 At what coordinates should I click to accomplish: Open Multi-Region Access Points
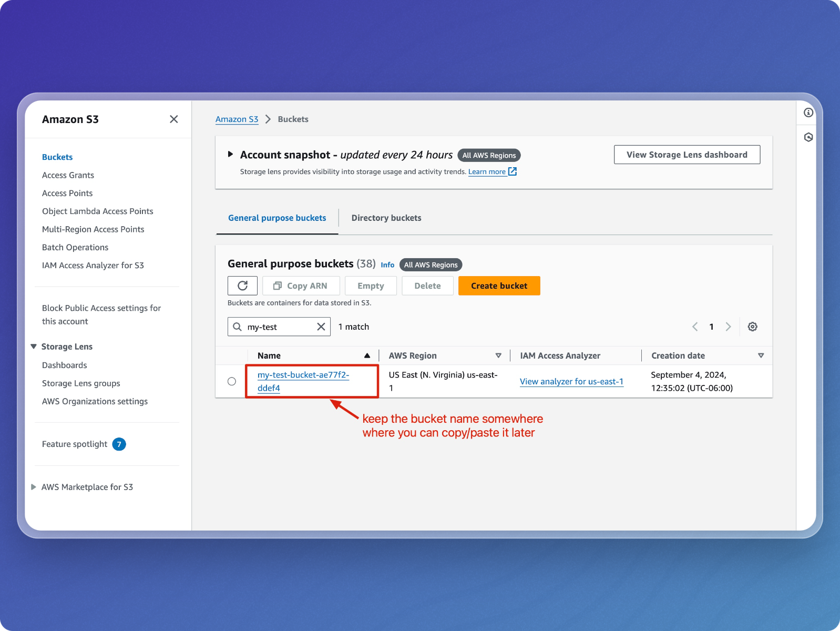93,229
